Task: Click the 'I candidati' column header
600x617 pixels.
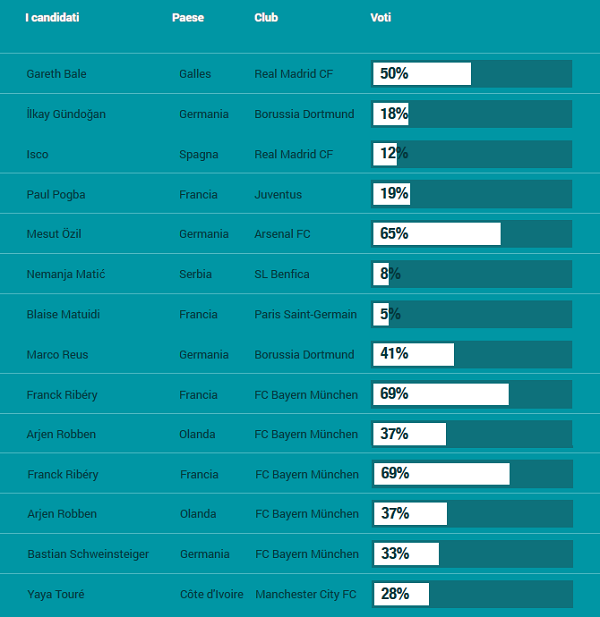Action: (x=52, y=18)
